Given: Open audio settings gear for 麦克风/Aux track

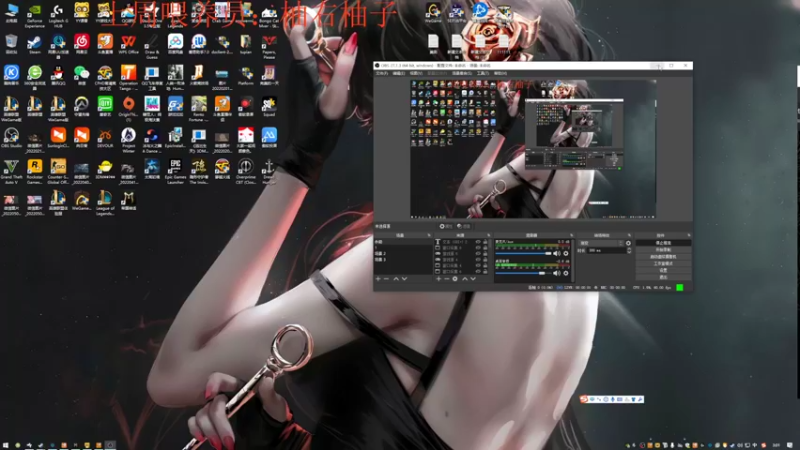Looking at the screenshot, I should coord(566,254).
